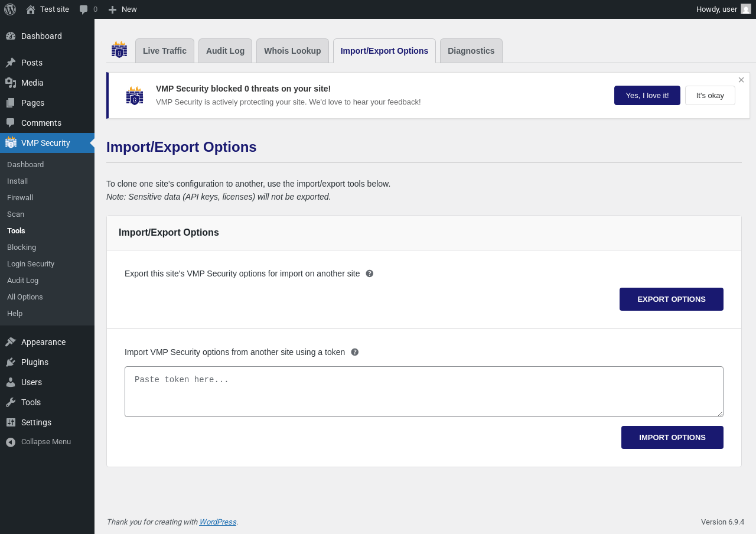The height and width of the screenshot is (534, 756).
Task: Click the user avatar next to Howdy
Action: 746,9
